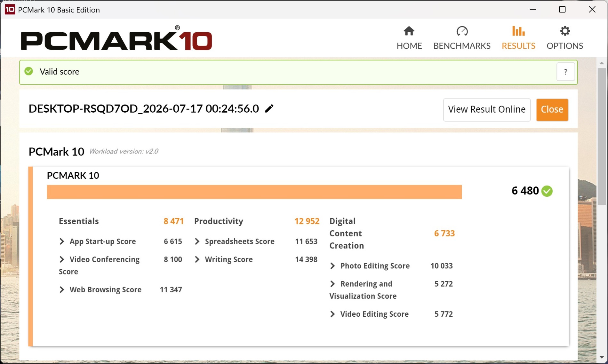Click green check next to 6 480 score
608x364 pixels.
point(547,191)
